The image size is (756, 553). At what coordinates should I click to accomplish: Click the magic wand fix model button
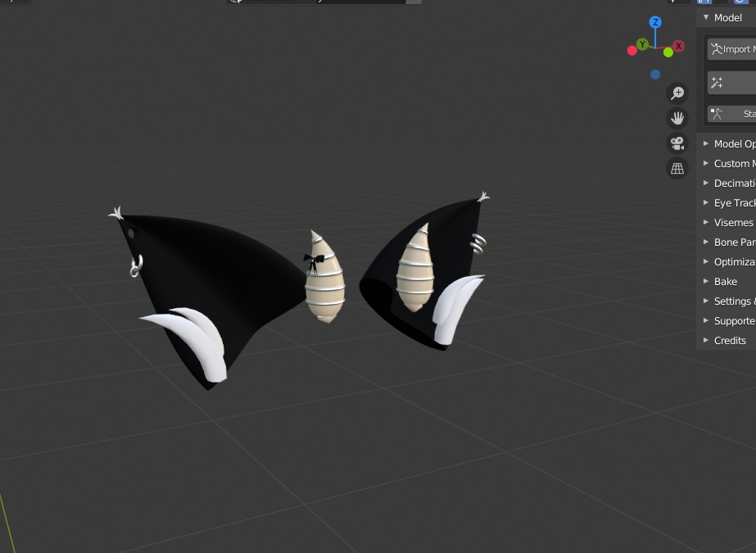(731, 83)
